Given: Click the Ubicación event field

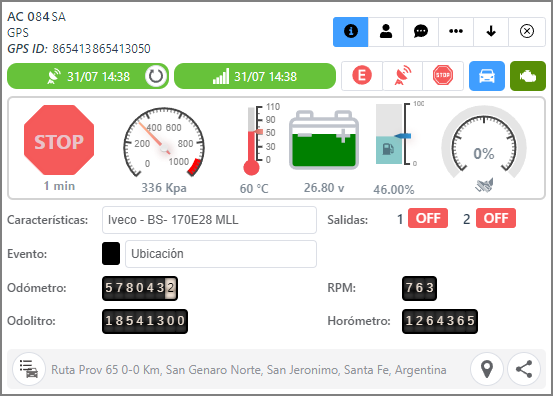Looking at the screenshot, I should [221, 254].
